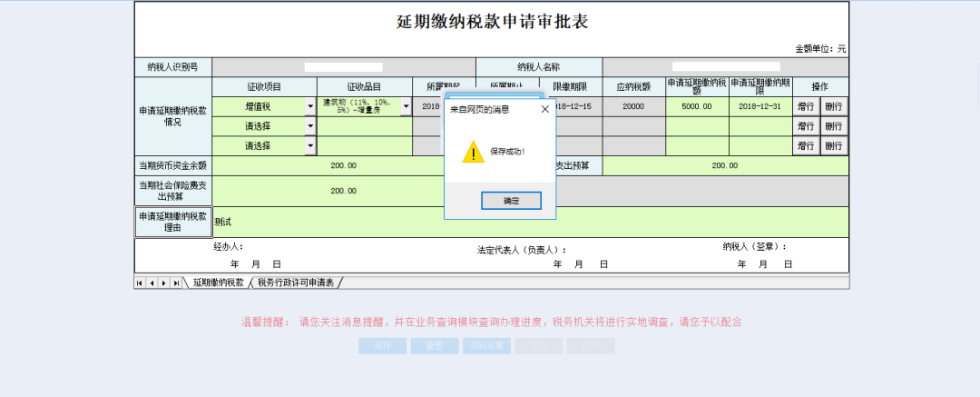The width and height of the screenshot is (980, 397).
Task: Click 增行 button in first row
Action: tap(806, 106)
